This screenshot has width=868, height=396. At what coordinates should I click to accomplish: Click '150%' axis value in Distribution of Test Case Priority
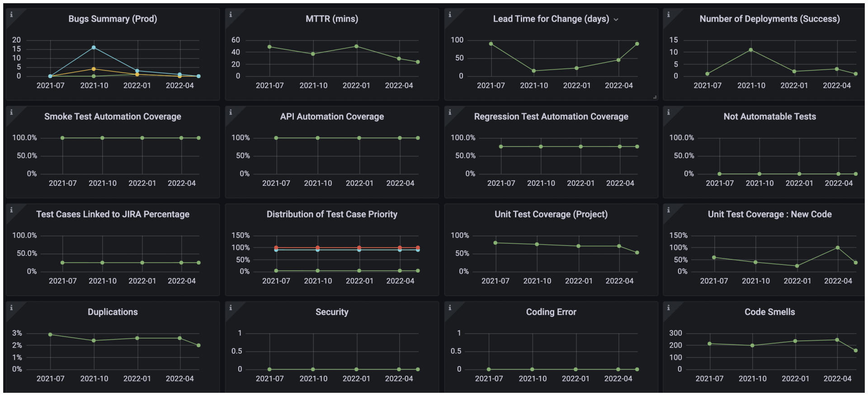241,236
